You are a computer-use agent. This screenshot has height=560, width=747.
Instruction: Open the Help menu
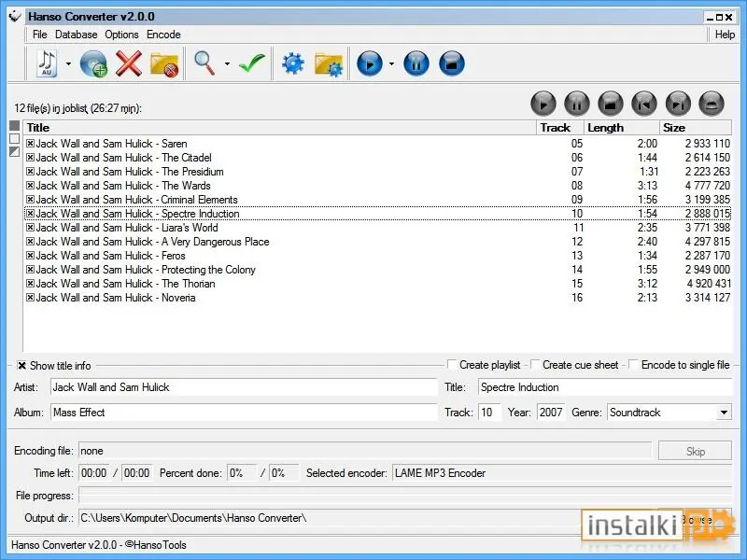pos(726,35)
